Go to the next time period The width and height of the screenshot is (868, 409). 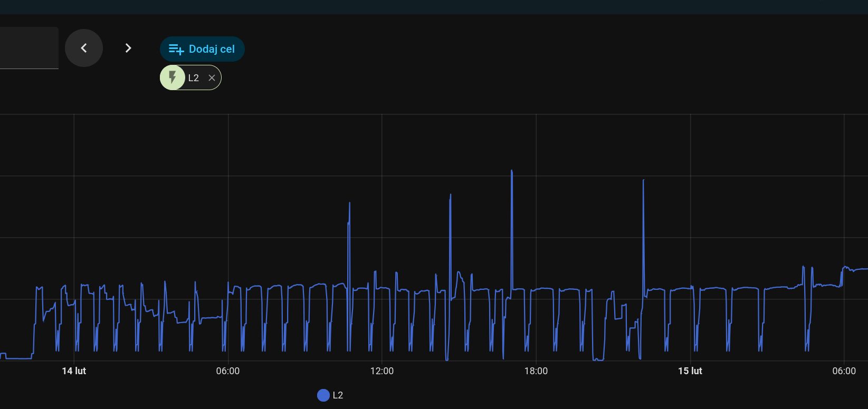click(x=128, y=48)
